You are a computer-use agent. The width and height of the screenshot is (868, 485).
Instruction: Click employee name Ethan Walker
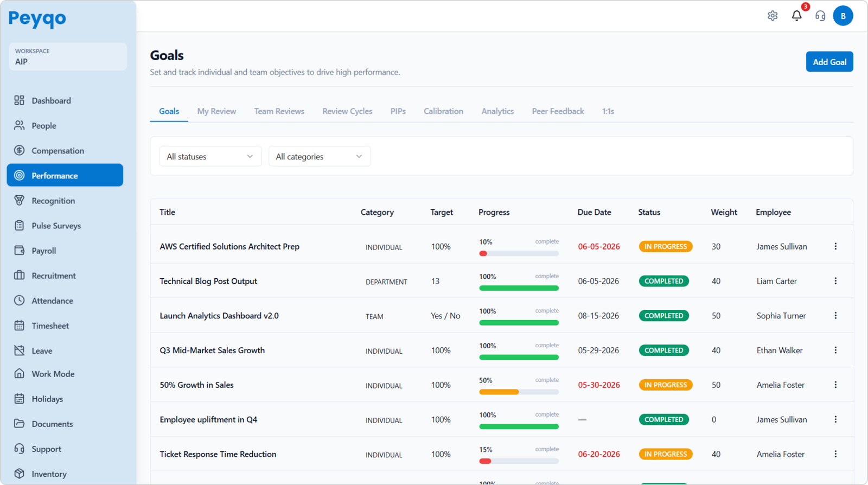pos(780,350)
